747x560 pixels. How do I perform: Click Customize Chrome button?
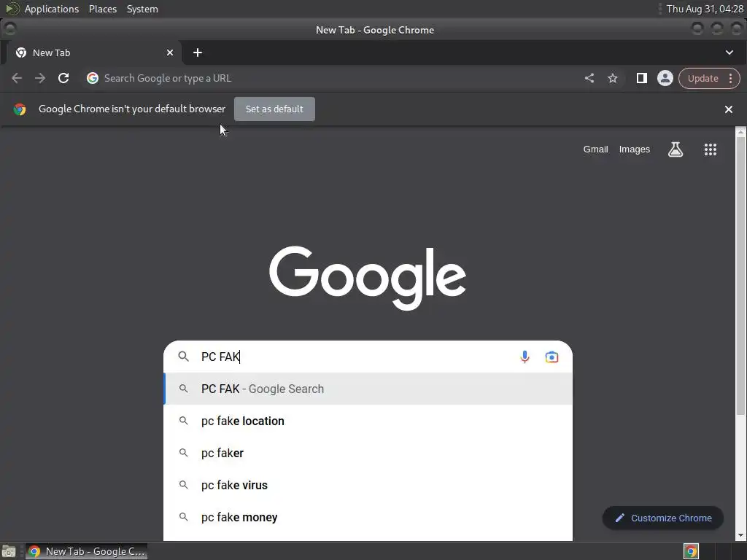pyautogui.click(x=663, y=518)
